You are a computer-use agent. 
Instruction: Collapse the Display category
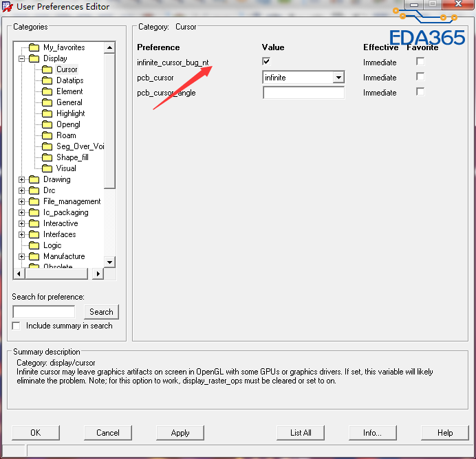(21, 58)
